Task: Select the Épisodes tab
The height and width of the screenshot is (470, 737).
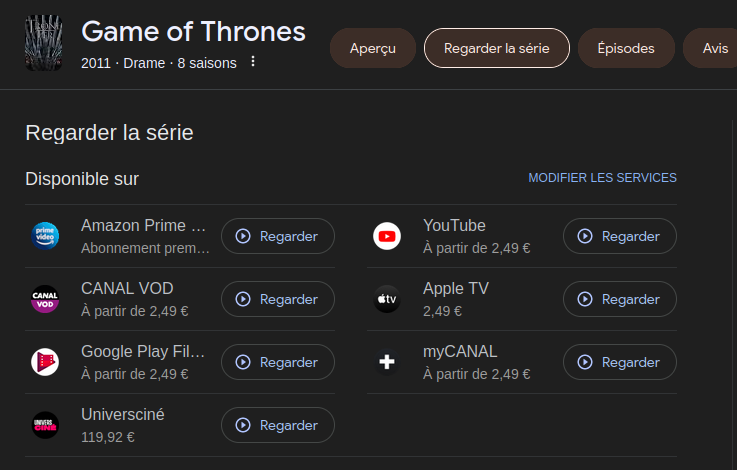Action: pyautogui.click(x=626, y=48)
